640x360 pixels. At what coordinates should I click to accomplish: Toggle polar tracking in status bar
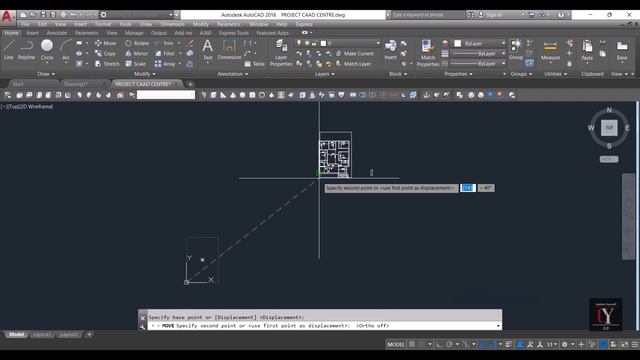point(449,344)
